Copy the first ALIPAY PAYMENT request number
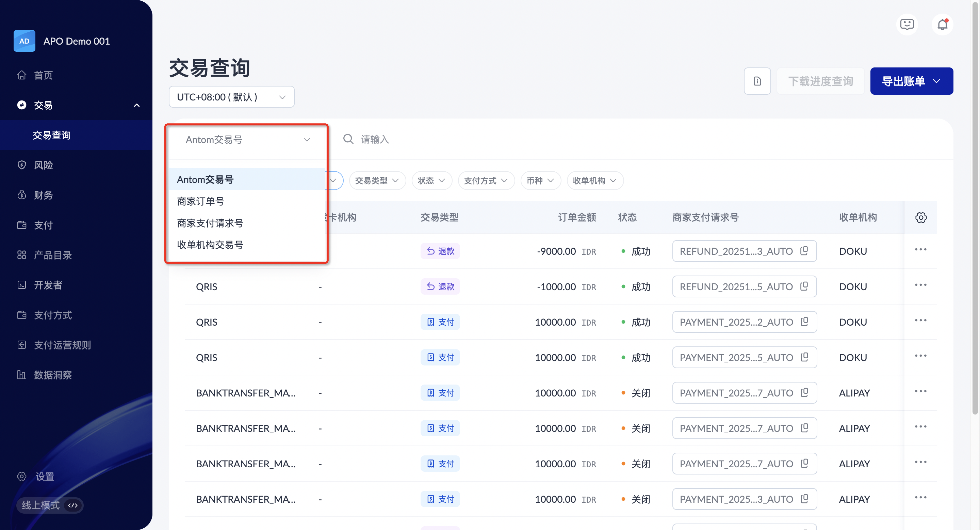This screenshot has height=530, width=980. 804,392
